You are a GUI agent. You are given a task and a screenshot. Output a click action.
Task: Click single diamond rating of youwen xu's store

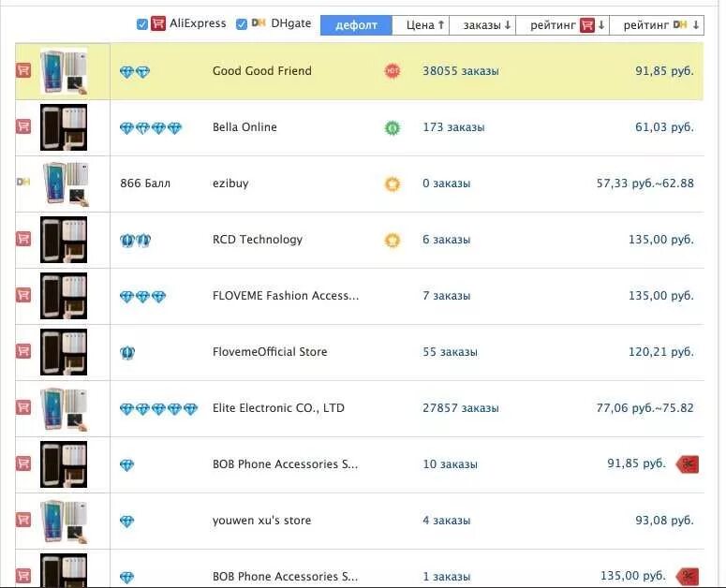click(x=126, y=522)
